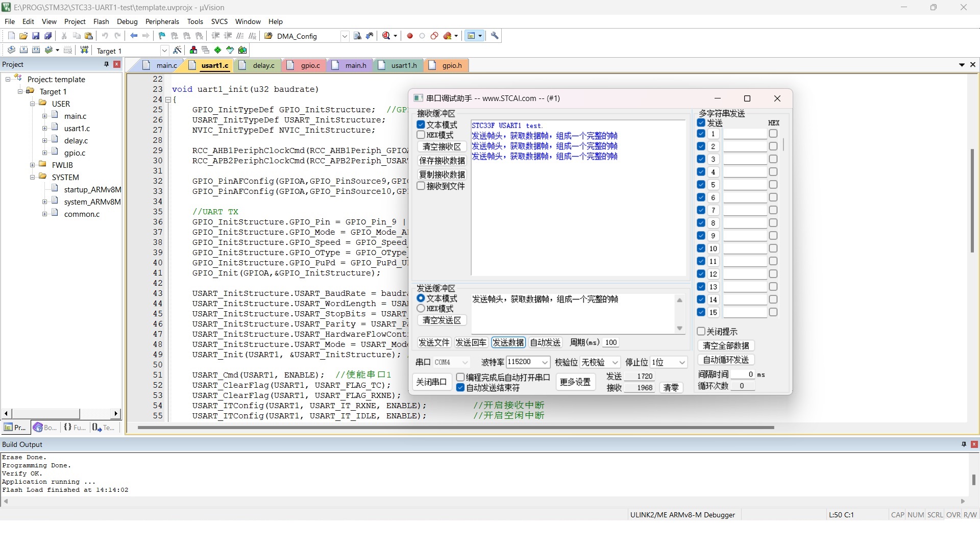Switch to the main.c editor tab
Viewport: 980px width, 551px height.
[160, 65]
